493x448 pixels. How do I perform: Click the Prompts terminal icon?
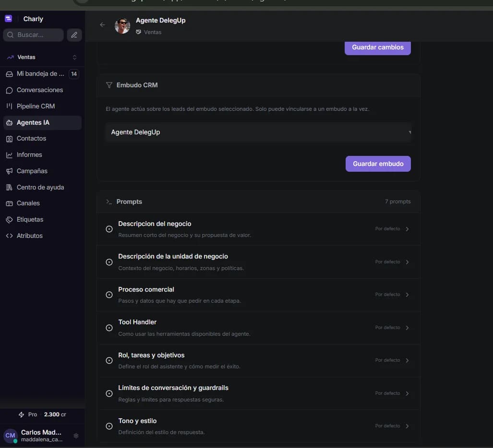click(x=109, y=201)
